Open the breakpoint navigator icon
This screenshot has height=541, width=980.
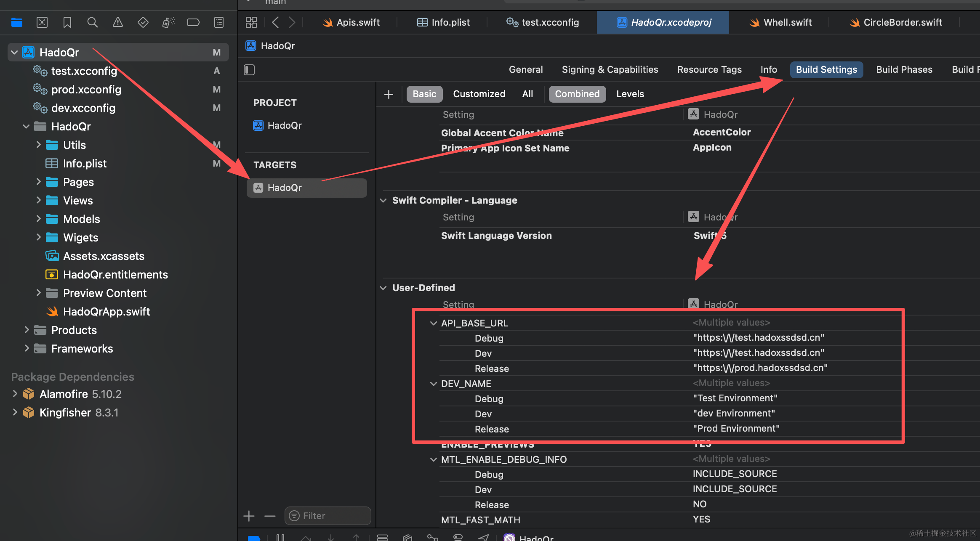click(x=193, y=22)
